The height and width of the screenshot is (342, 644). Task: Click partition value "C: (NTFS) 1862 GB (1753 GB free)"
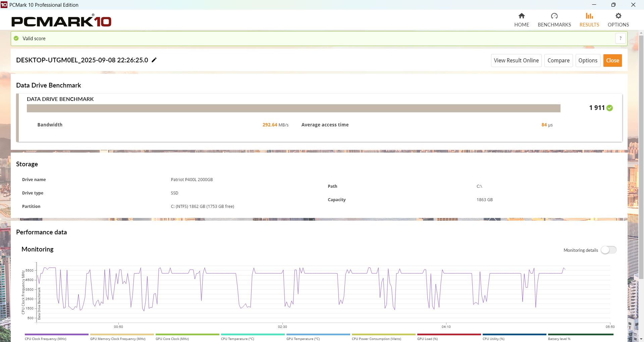203,207
